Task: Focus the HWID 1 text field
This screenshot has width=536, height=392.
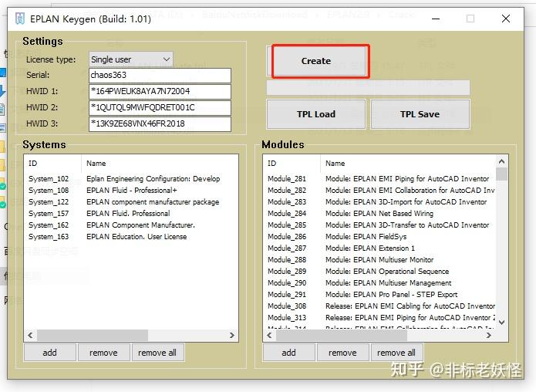Action: tap(160, 91)
